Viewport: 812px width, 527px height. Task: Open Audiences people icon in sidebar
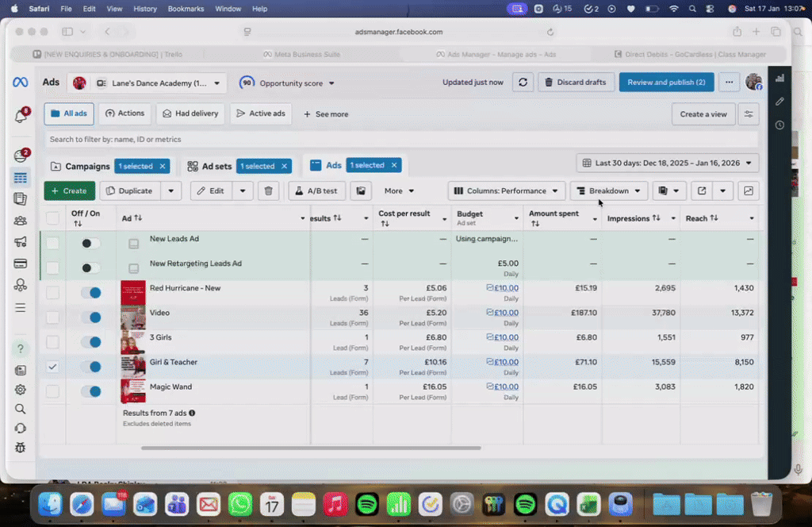tap(20, 221)
